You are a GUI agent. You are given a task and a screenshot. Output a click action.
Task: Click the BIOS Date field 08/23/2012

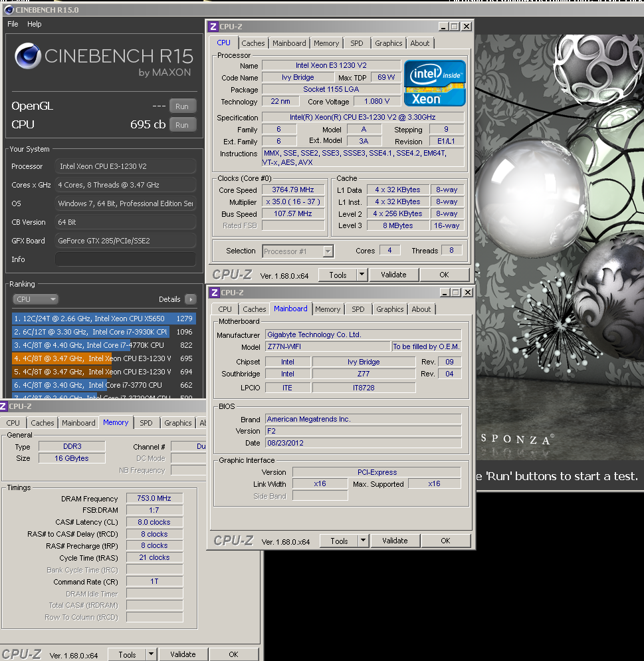[364, 443]
